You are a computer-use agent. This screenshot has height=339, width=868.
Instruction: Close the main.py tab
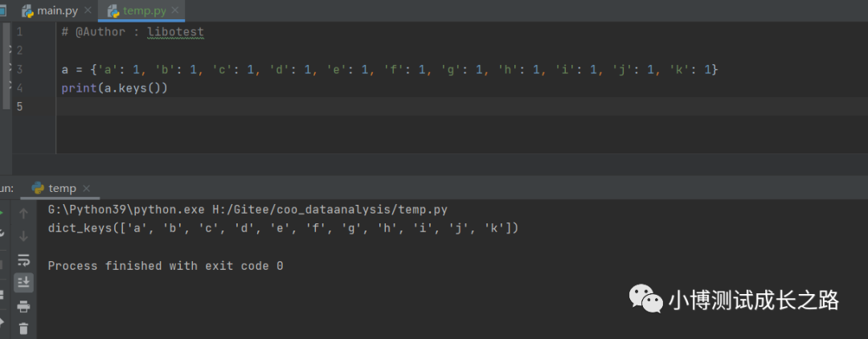click(x=88, y=10)
